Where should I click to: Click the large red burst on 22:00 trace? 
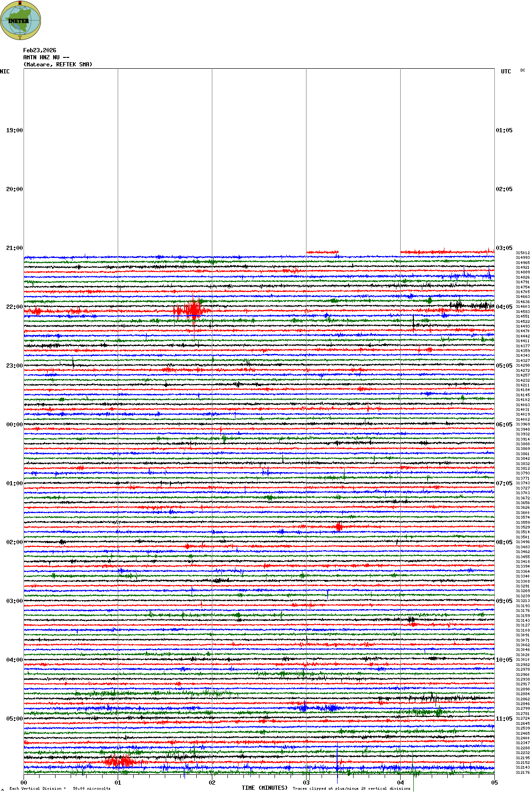click(x=192, y=310)
